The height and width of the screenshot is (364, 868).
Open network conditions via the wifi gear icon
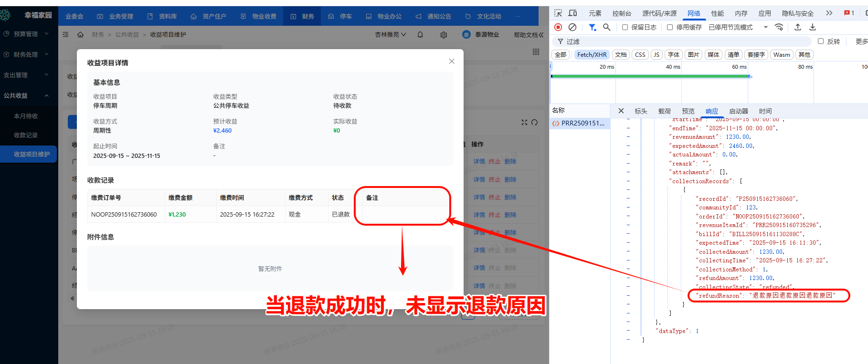pyautogui.click(x=779, y=27)
